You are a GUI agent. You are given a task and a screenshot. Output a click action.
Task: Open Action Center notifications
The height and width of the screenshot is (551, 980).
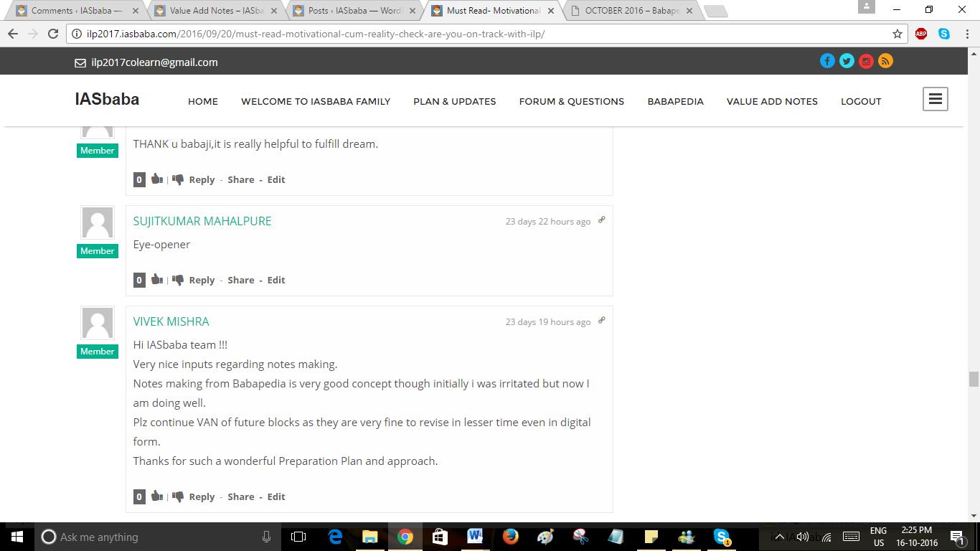[x=957, y=537]
